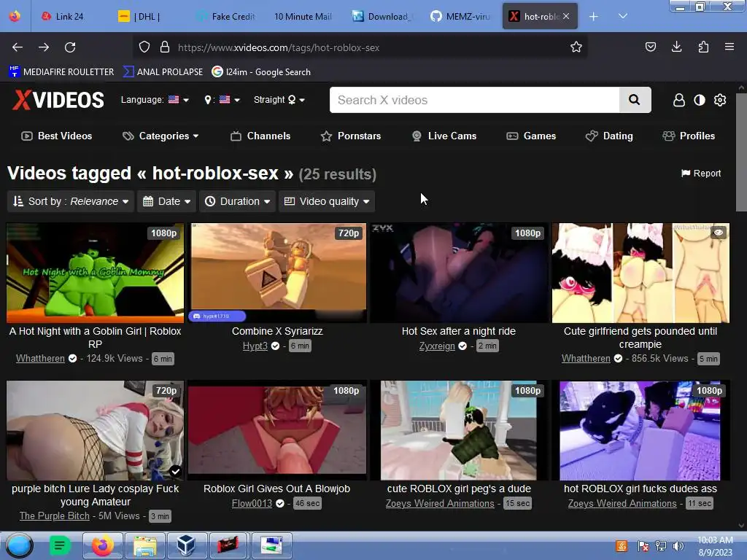Open the l24im - Google Search bookmark
This screenshot has width=747, height=560.
(261, 72)
